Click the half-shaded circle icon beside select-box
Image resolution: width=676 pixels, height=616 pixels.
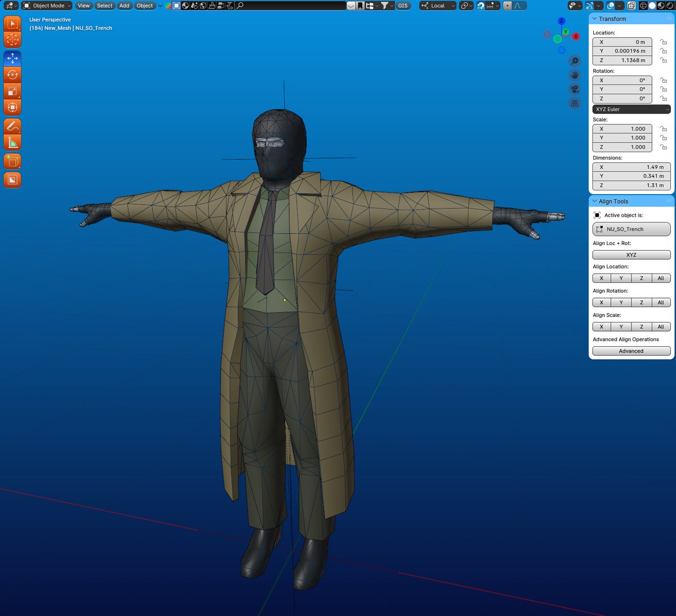tap(185, 6)
